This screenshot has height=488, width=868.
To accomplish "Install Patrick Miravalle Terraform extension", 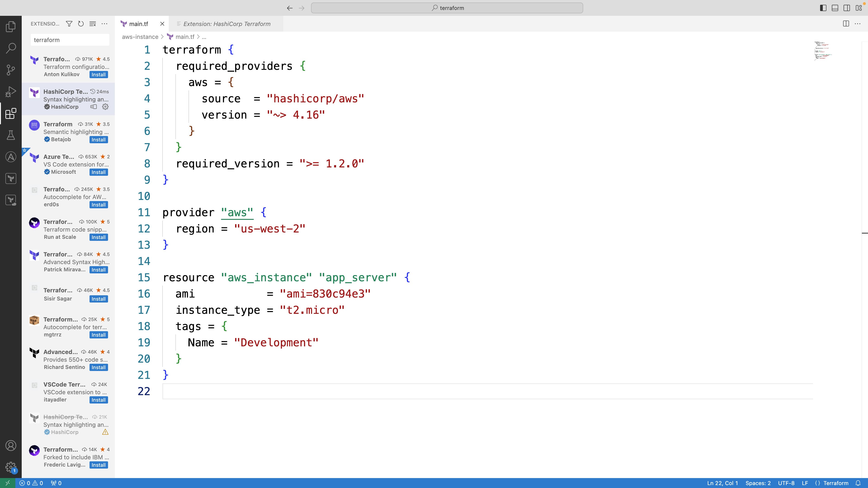I will (99, 270).
